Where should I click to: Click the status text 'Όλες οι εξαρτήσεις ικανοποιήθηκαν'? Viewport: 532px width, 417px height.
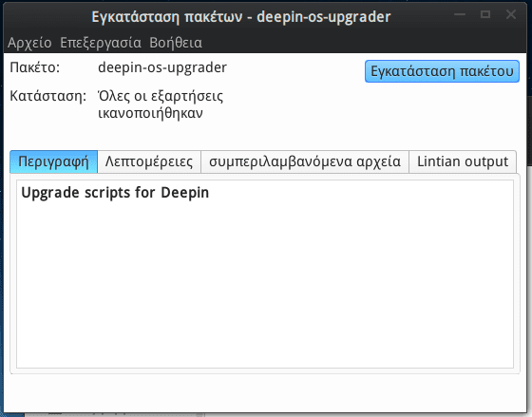coord(161,104)
